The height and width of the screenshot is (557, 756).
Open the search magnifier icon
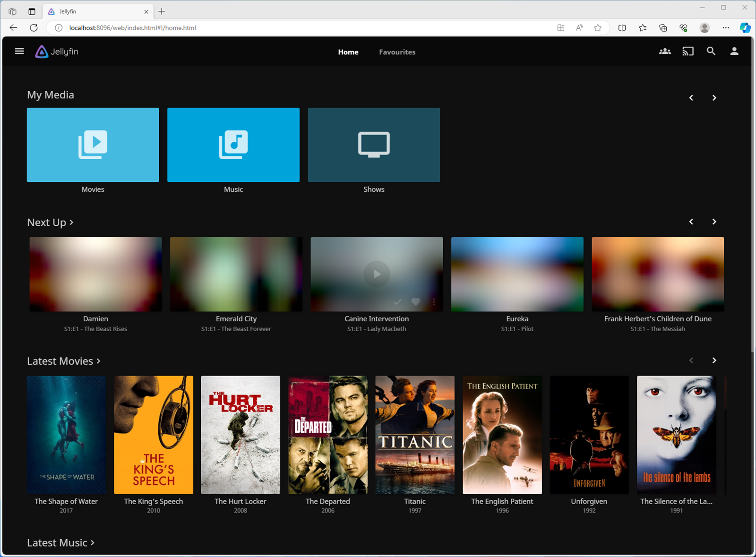click(711, 51)
